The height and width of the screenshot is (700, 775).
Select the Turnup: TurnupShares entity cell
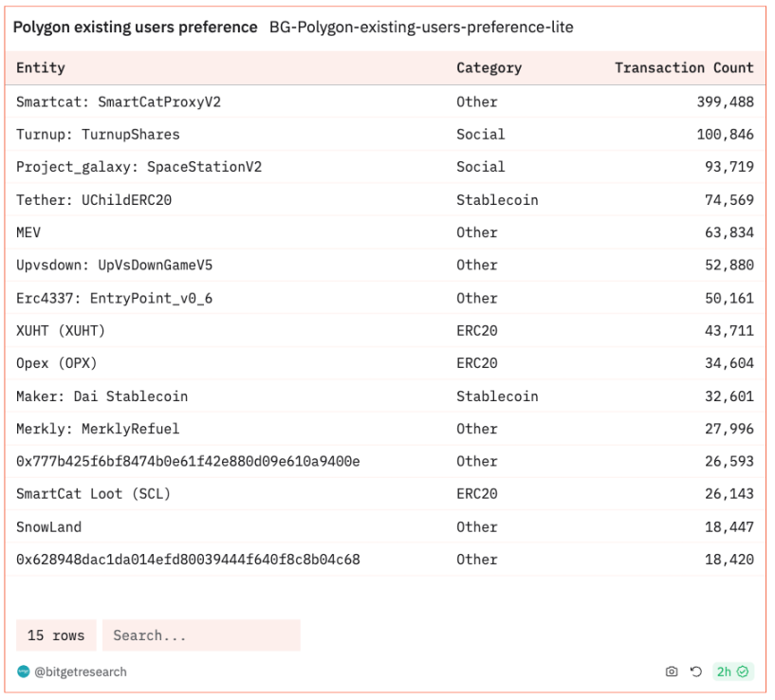[98, 135]
